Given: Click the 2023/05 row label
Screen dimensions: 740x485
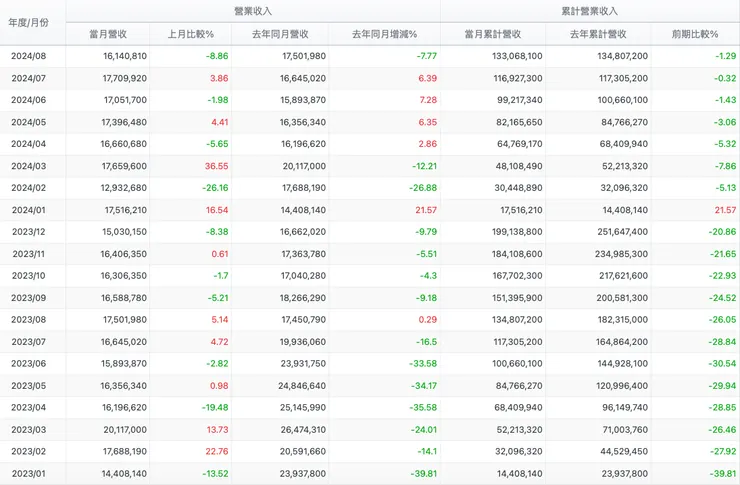Looking at the screenshot, I should (x=29, y=385).
